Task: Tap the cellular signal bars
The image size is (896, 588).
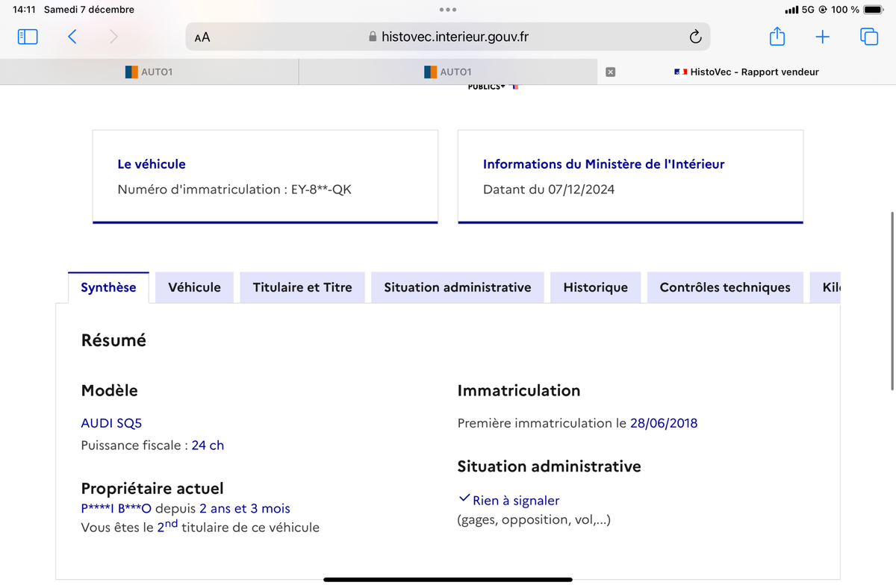Action: 791,10
